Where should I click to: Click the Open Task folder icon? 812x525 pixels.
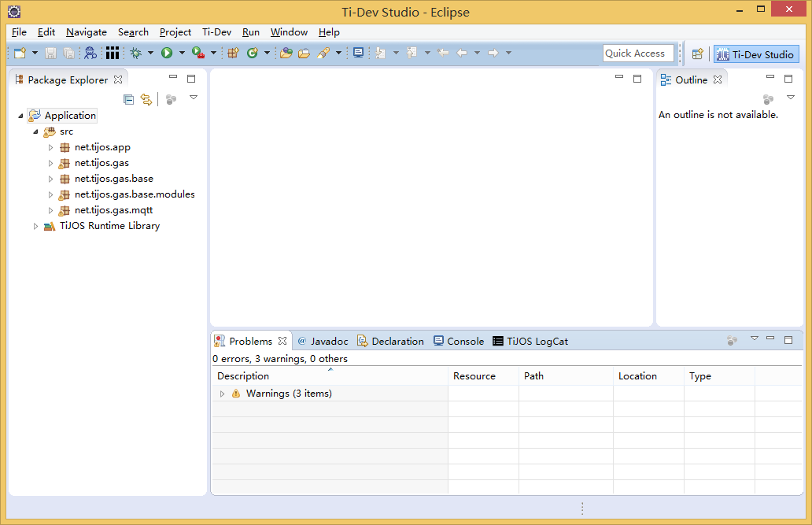click(x=304, y=53)
